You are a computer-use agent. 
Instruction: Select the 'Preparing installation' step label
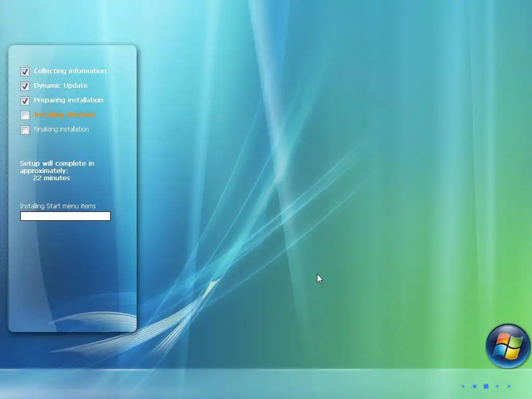68,100
